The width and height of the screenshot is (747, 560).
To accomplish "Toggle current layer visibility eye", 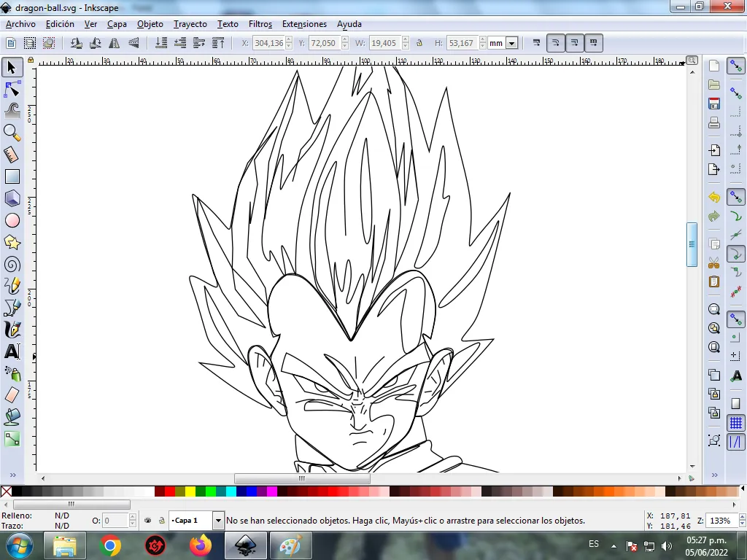I will point(147,521).
